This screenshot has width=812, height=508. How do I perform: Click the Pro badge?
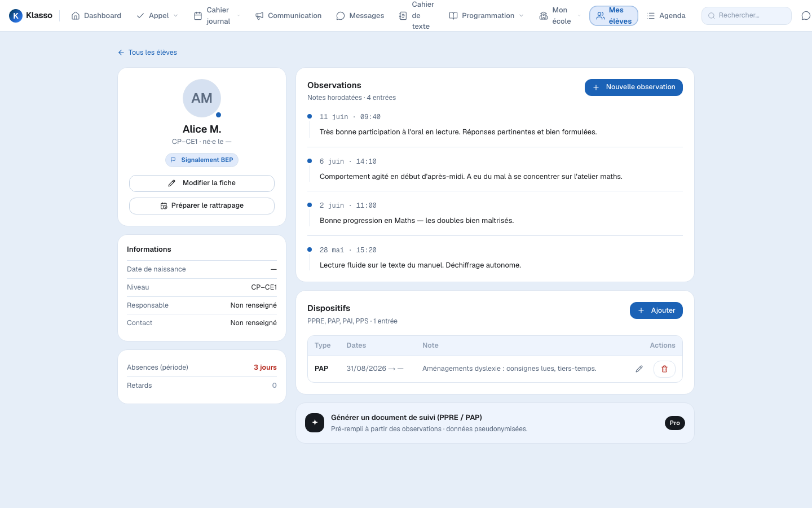coord(675,423)
